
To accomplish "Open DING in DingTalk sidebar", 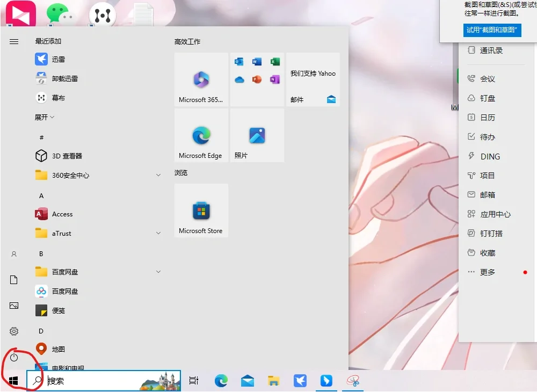I will coord(484,156).
